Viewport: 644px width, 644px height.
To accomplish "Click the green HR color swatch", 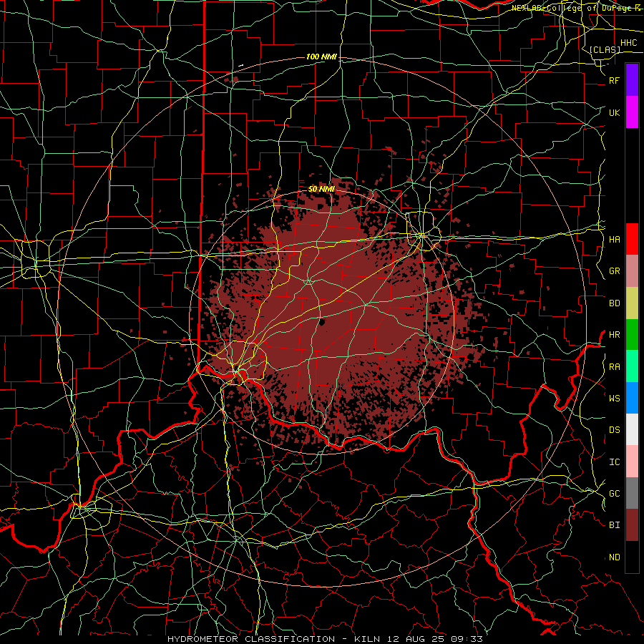I will coord(632,335).
